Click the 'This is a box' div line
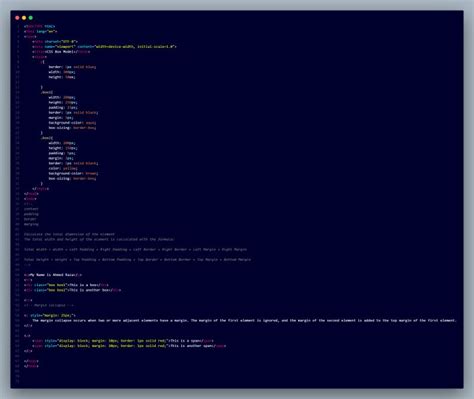Screen dimensions: 474x399 [66, 285]
